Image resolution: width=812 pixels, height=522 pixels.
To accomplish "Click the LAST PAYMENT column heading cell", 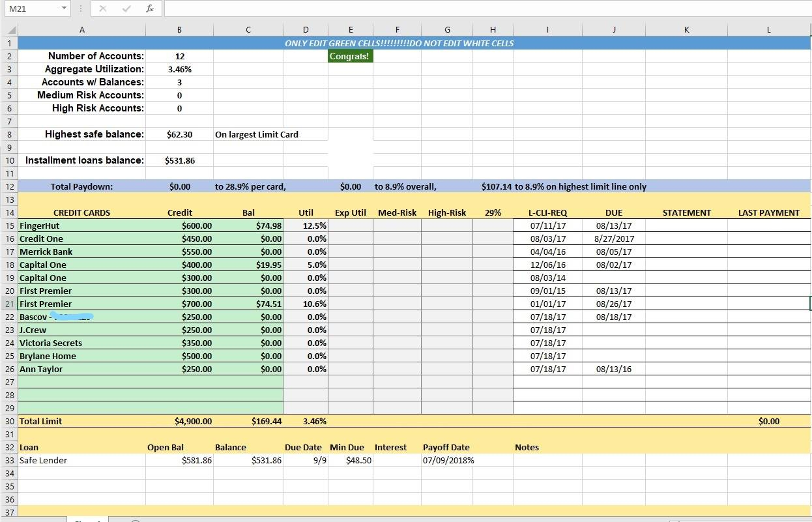I will 769,212.
